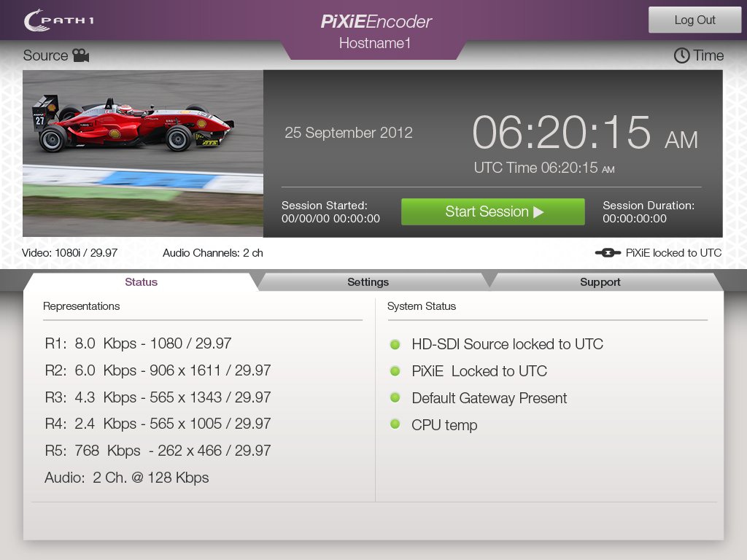Click the Time clock icon

click(682, 55)
